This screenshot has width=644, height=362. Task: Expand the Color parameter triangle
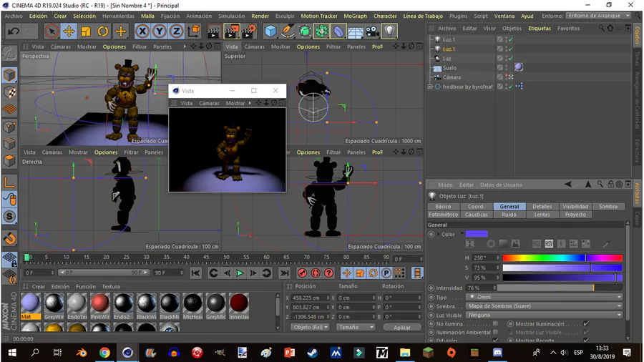click(x=438, y=234)
